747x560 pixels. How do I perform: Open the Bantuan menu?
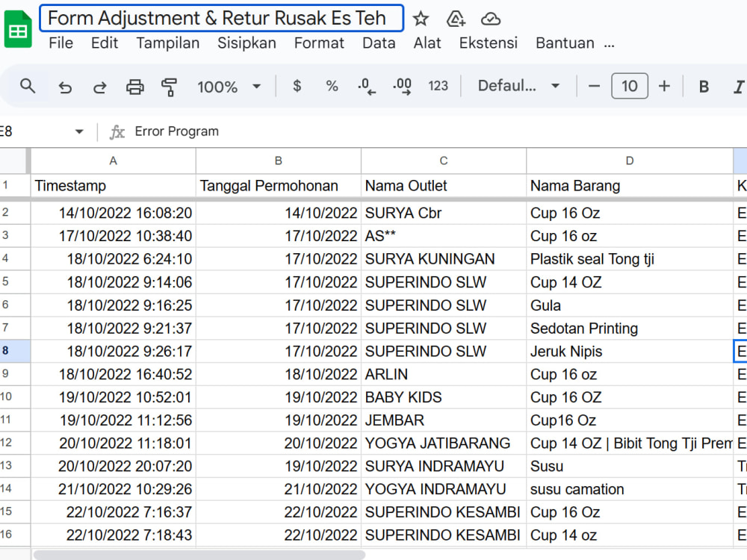565,43
